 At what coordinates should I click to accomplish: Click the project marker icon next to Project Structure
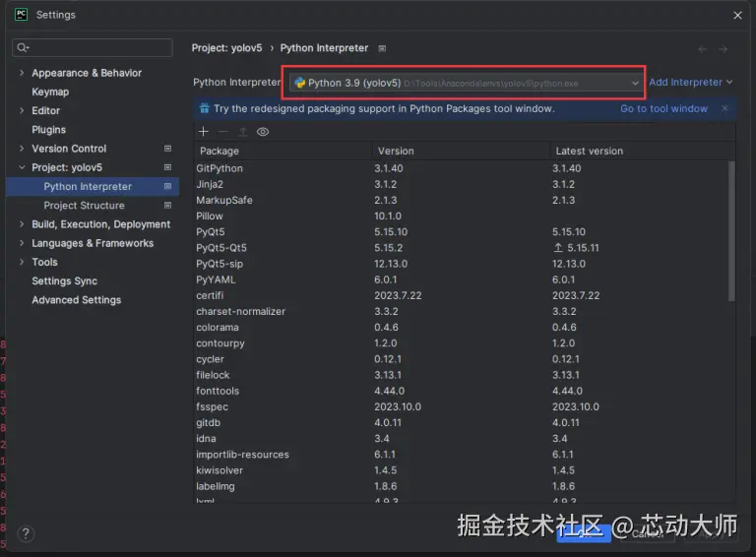167,206
